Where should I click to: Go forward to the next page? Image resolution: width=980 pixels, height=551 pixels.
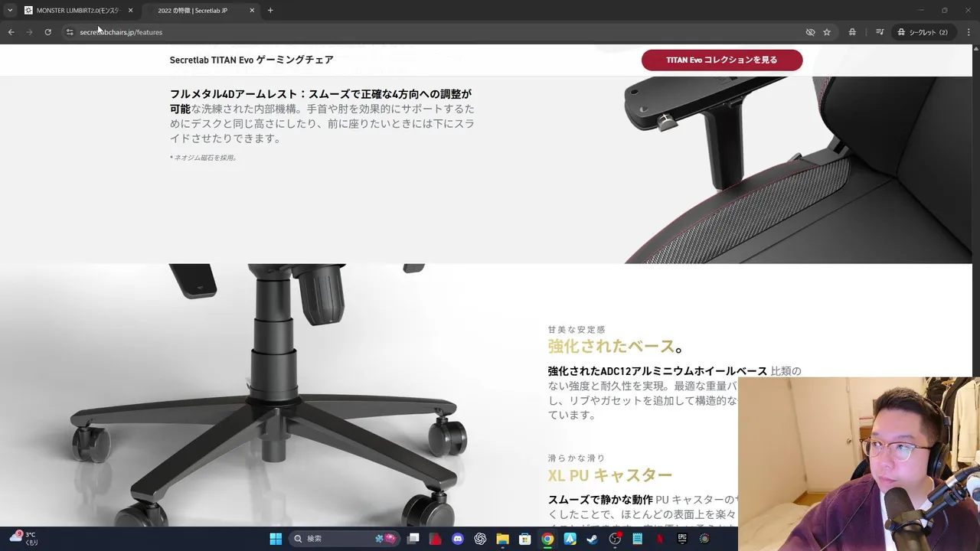pos(29,32)
